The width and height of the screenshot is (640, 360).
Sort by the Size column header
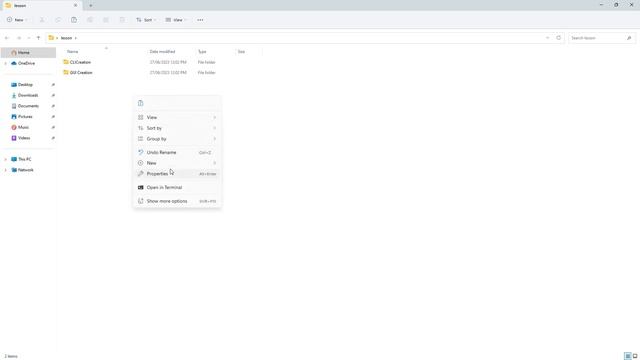click(241, 52)
